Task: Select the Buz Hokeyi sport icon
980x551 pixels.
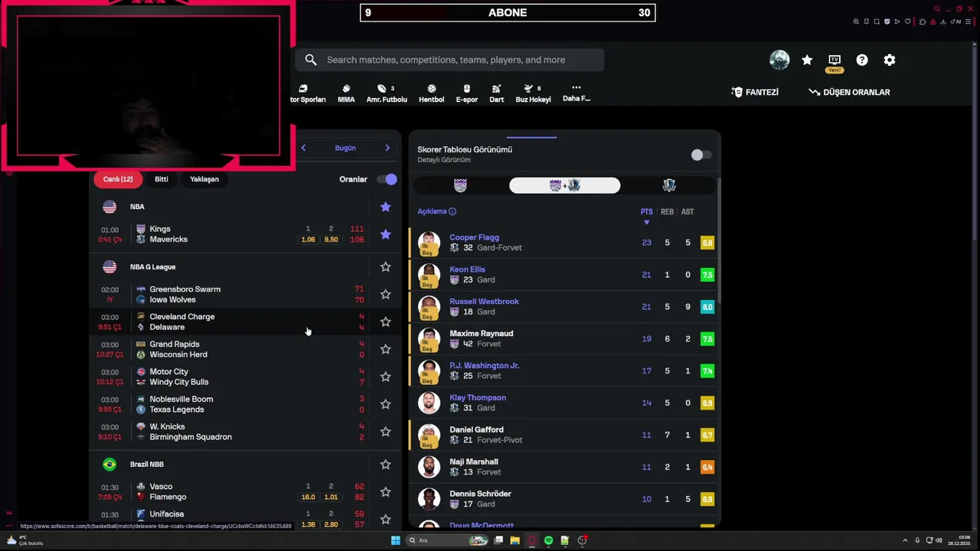Action: coord(533,93)
